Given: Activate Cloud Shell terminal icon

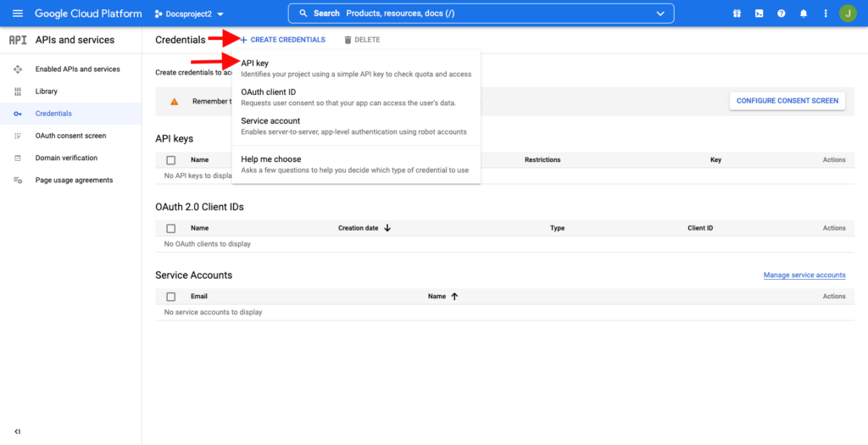Looking at the screenshot, I should pyautogui.click(x=759, y=14).
